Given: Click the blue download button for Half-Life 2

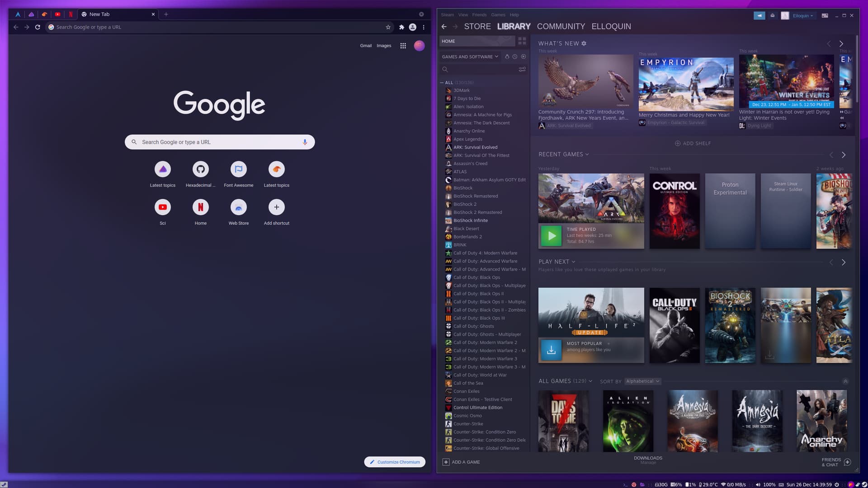Looking at the screenshot, I should 551,350.
